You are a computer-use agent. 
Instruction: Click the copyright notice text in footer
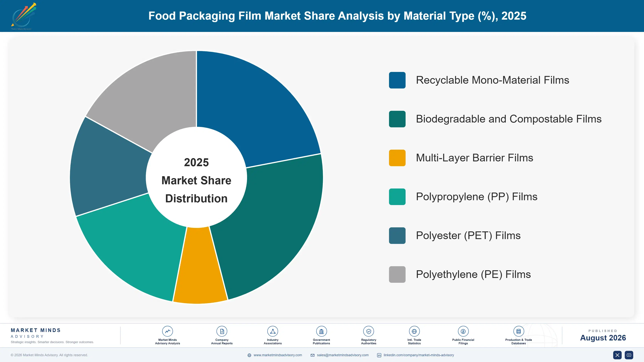coord(49,355)
